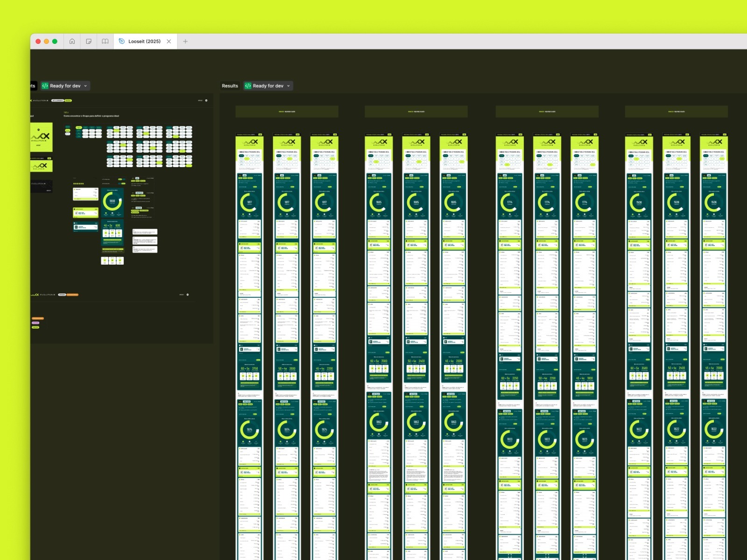Image resolution: width=747 pixels, height=560 pixels.
Task: Close the Looseit (2025) tab
Action: click(x=169, y=42)
